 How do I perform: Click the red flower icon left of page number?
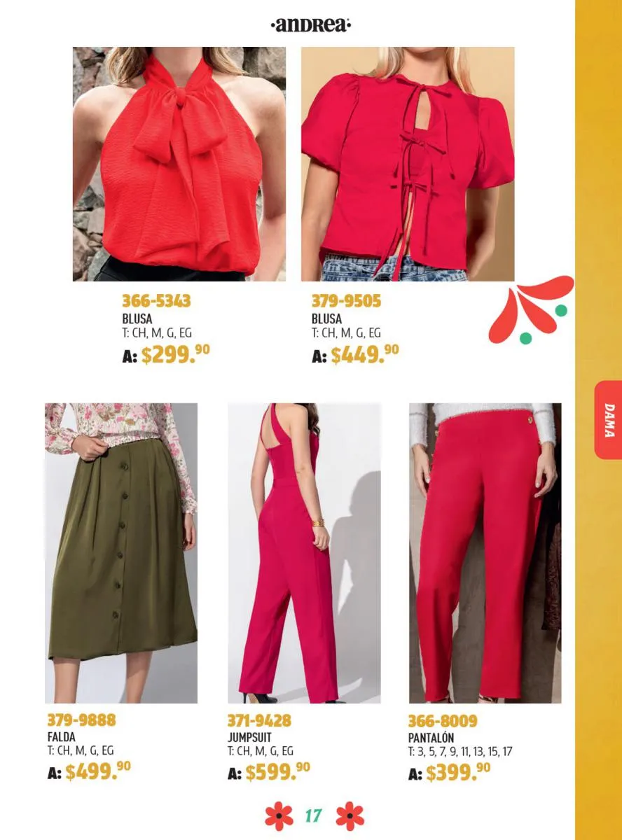tap(279, 816)
